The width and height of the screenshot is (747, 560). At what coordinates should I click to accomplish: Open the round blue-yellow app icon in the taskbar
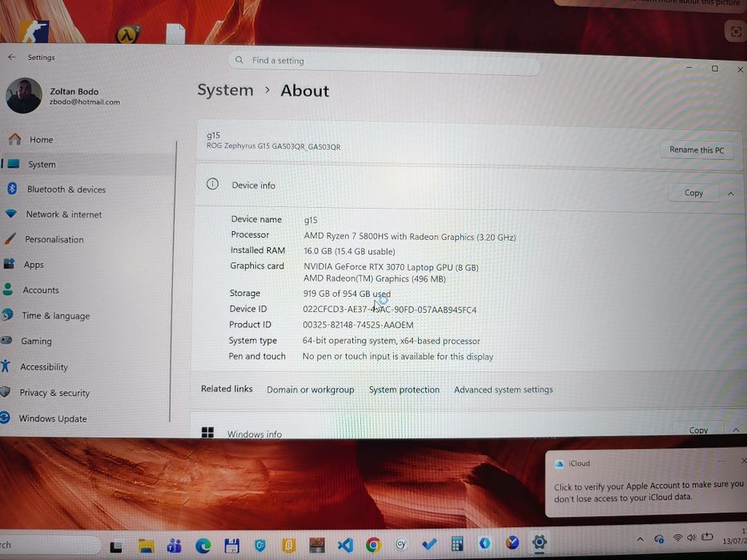coord(512,542)
